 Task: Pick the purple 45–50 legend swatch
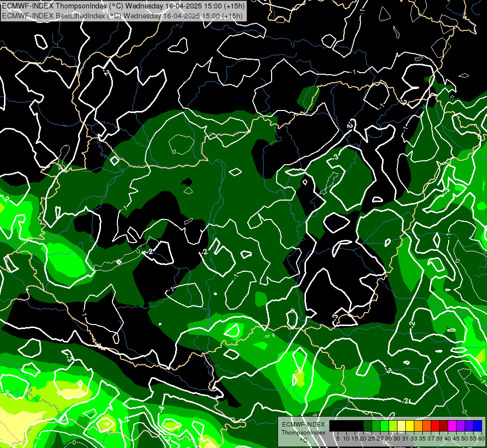[x=461, y=426]
